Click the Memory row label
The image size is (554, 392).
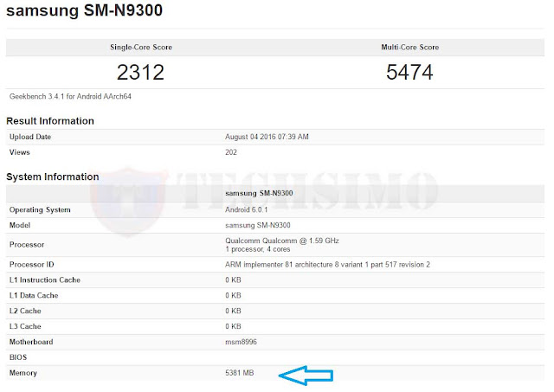point(23,373)
